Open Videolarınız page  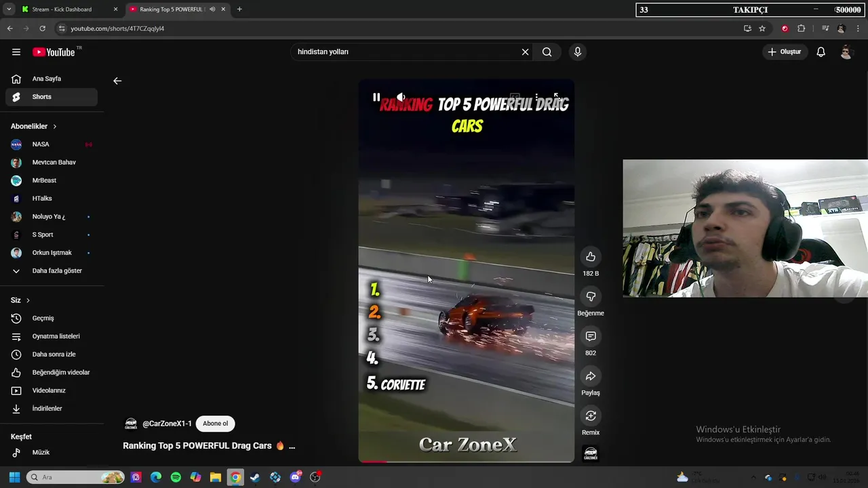(x=52, y=390)
